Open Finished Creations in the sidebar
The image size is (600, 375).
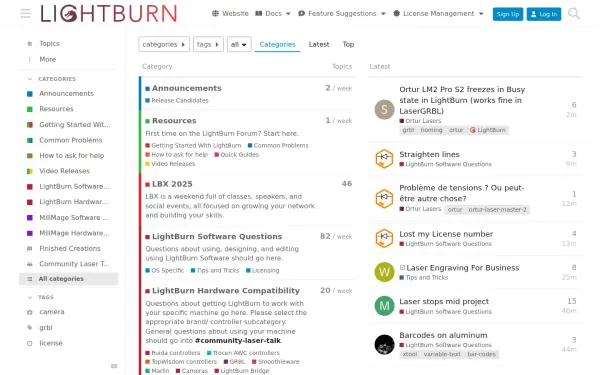[70, 248]
